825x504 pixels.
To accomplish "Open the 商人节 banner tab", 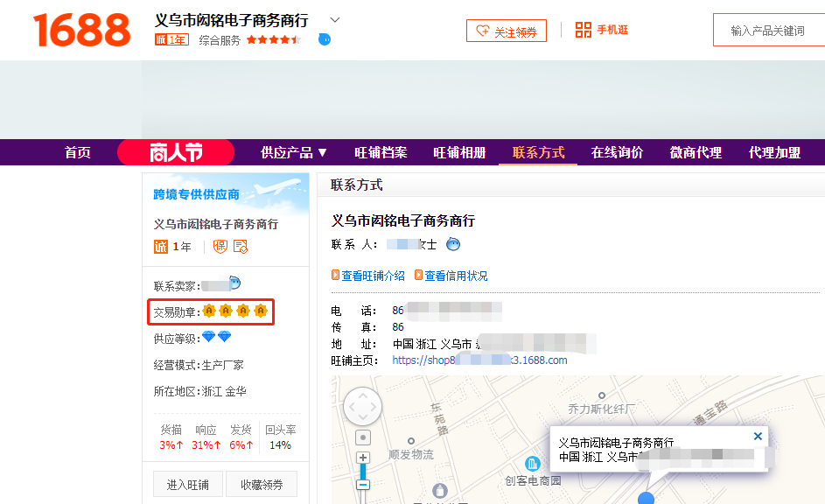I will [x=176, y=152].
